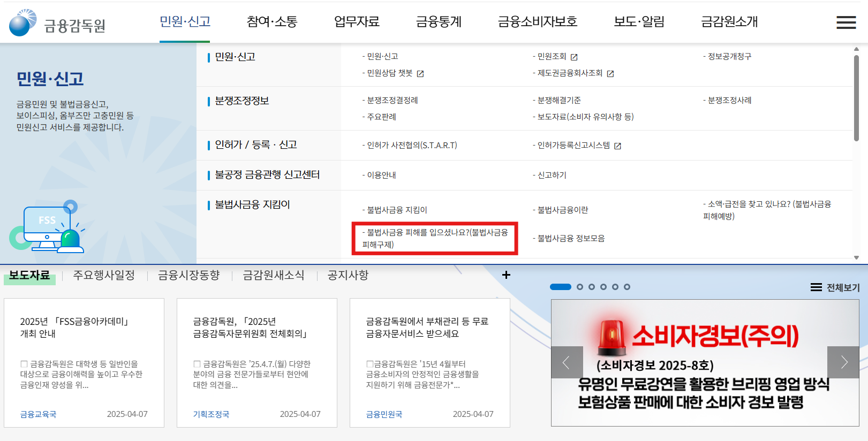Select the fourth banner indicator dot
This screenshot has height=441, width=868.
click(603, 287)
